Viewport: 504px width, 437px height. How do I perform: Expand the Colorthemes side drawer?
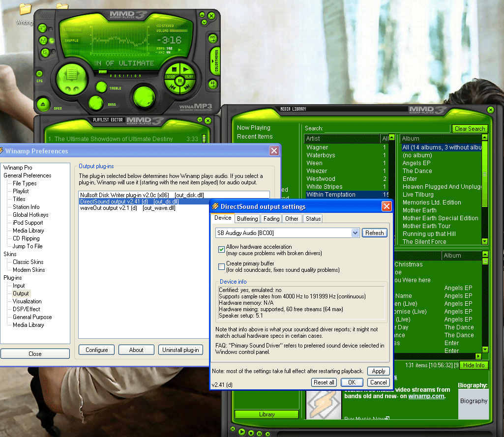[x=215, y=61]
